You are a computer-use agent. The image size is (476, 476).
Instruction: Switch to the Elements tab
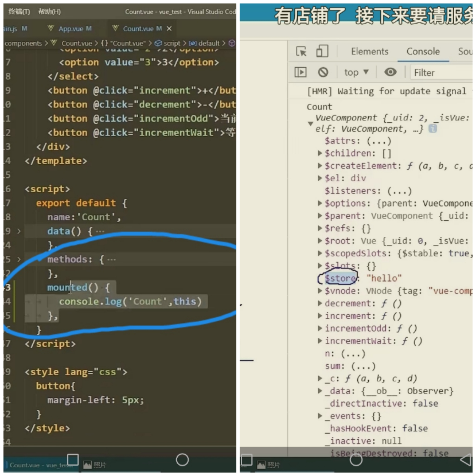coord(370,52)
